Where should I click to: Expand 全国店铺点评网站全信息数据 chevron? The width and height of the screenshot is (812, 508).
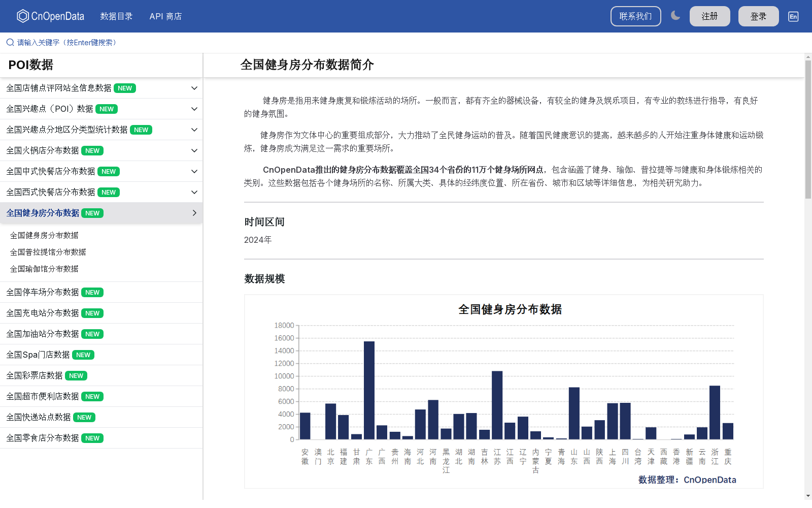click(194, 88)
